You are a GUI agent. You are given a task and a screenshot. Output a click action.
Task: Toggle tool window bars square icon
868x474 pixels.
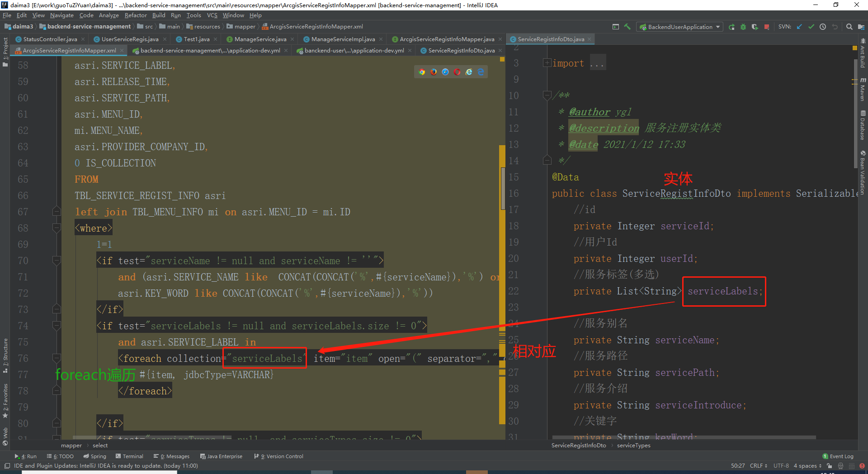[7, 466]
